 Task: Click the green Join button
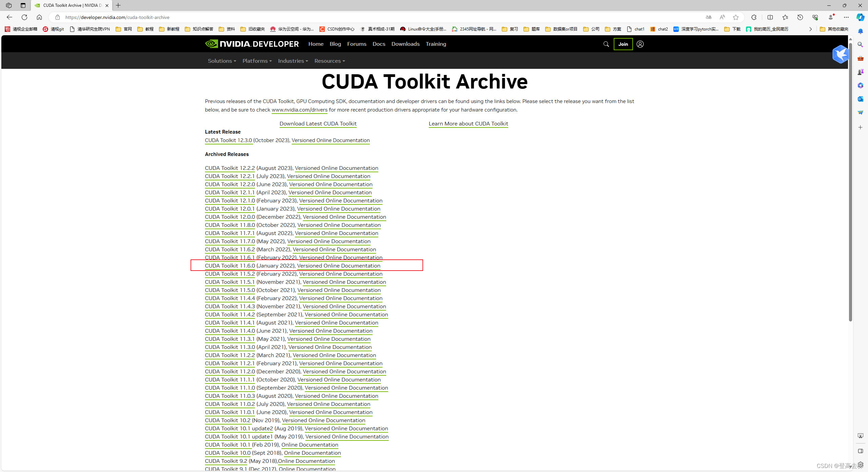tap(623, 44)
